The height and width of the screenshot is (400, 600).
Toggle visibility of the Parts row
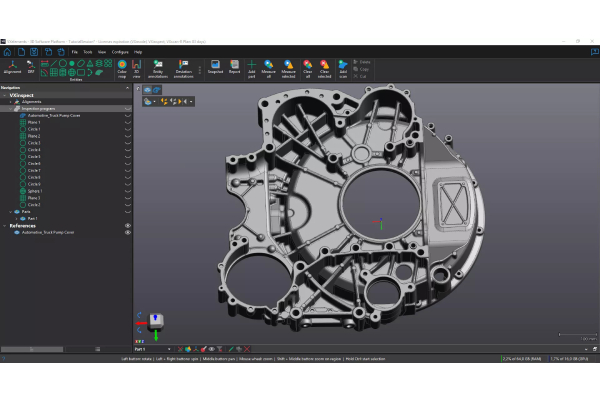point(128,212)
